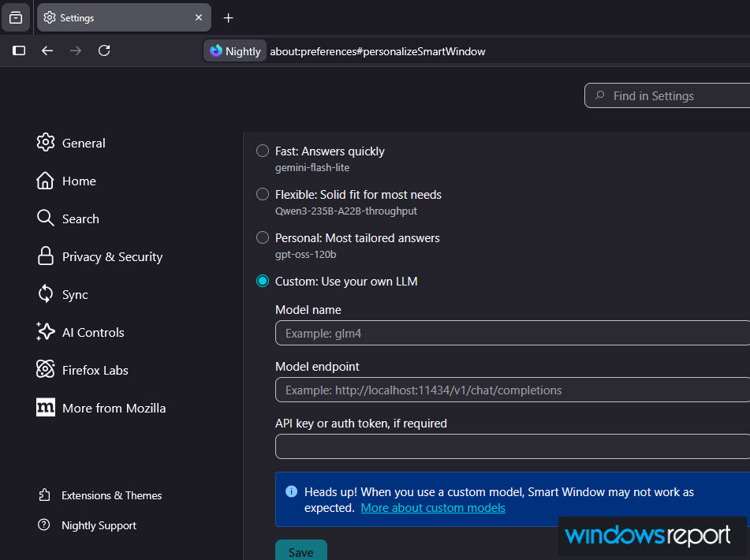
Task: Click the Model endpoint input field
Action: coord(513,390)
